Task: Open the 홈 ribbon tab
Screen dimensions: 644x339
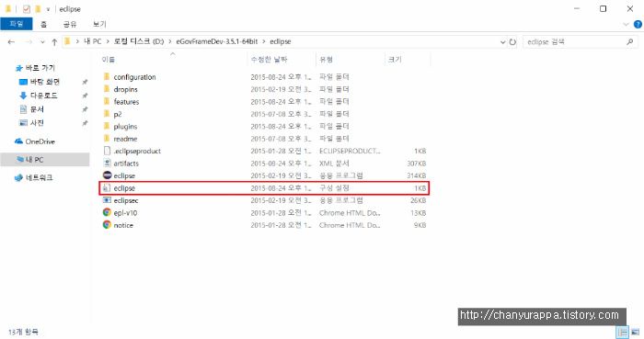Action: click(43, 24)
